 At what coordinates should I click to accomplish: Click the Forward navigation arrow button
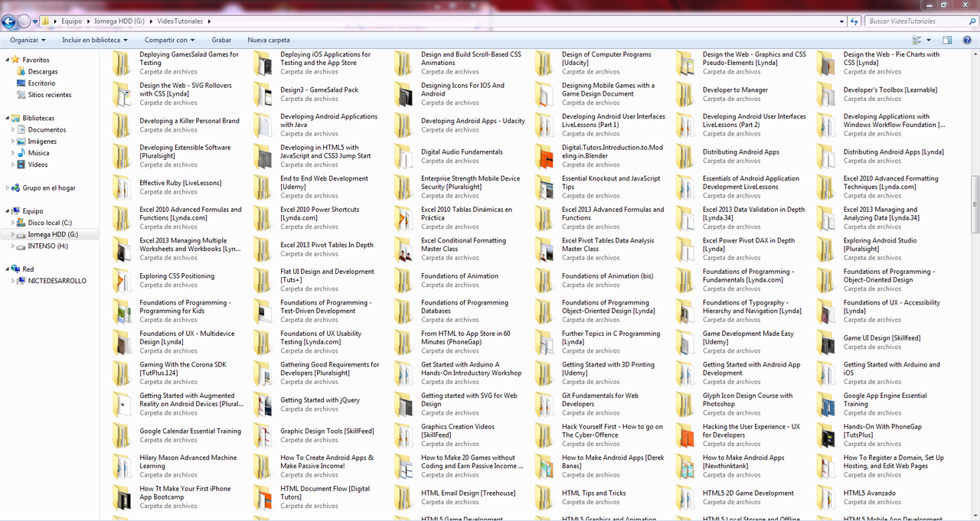[24, 21]
